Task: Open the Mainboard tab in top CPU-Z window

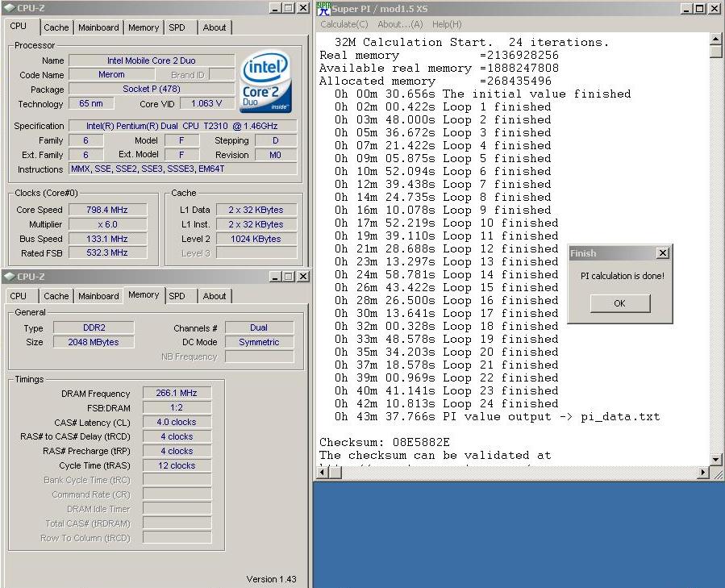Action: click(x=98, y=27)
